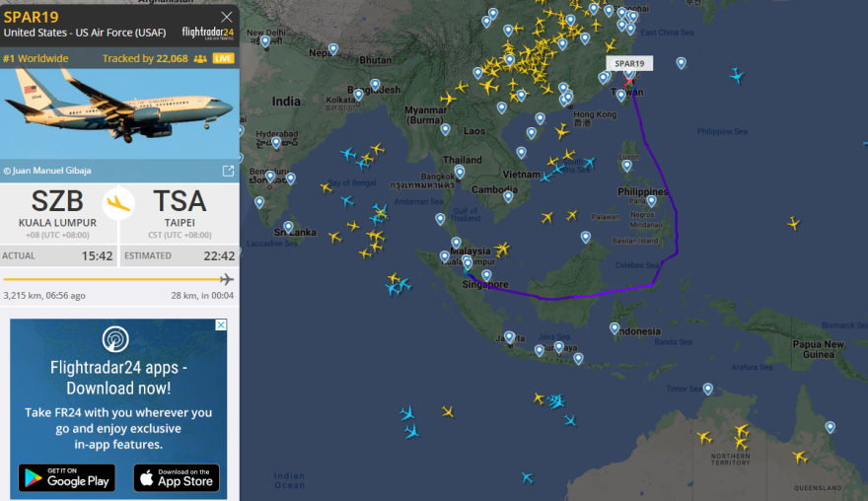Click the Get it on Google Play button

[x=66, y=478]
